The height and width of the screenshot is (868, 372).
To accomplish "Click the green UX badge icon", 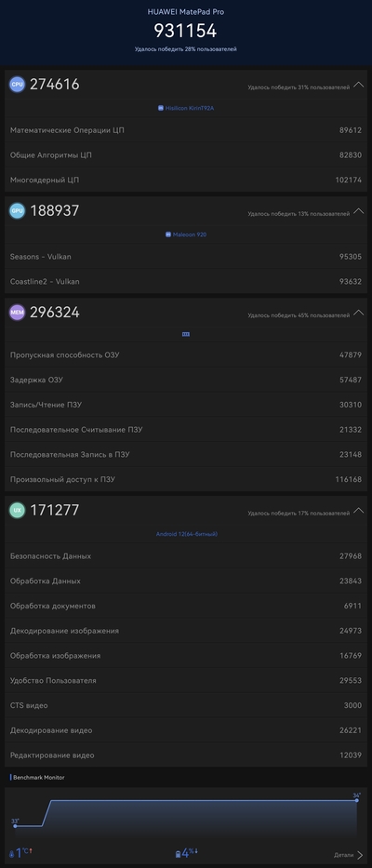I will (x=17, y=511).
